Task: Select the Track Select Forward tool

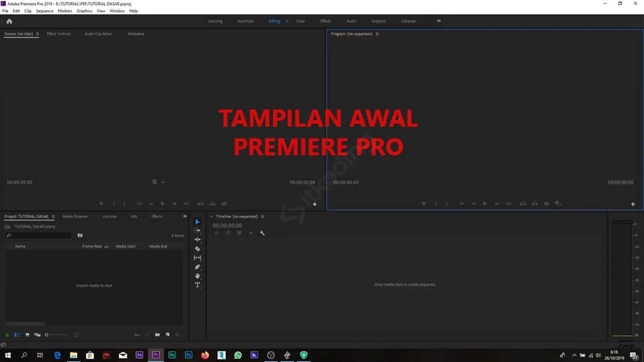Action: click(x=197, y=231)
